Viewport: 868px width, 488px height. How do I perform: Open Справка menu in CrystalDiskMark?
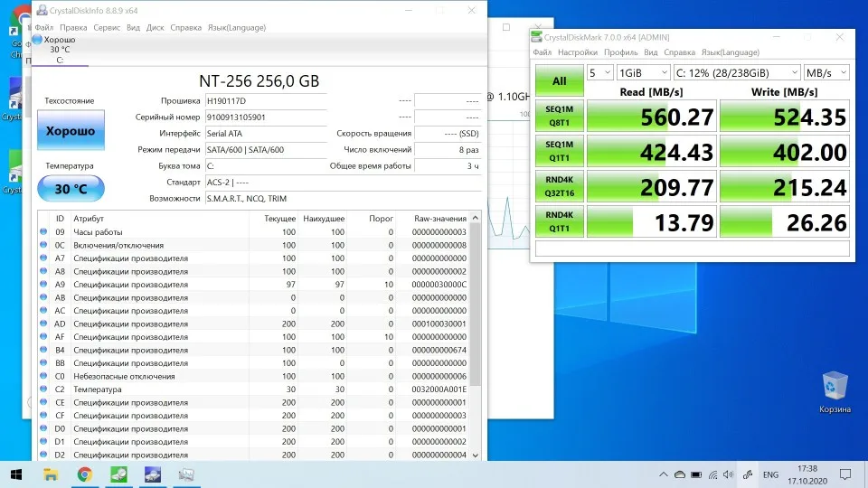[x=679, y=52]
